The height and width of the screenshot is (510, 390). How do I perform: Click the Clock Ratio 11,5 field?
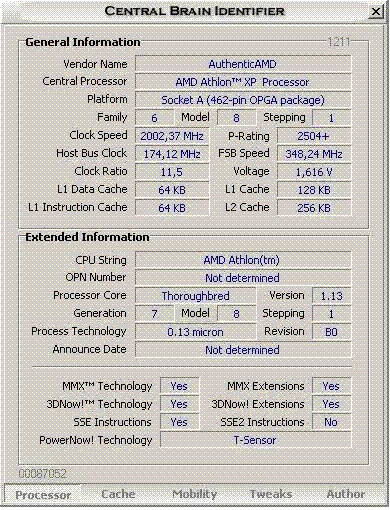coord(172,172)
